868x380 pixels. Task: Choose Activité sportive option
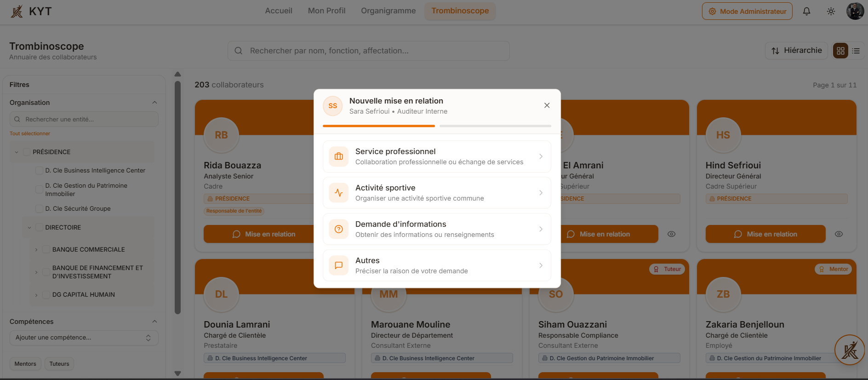[x=437, y=193]
